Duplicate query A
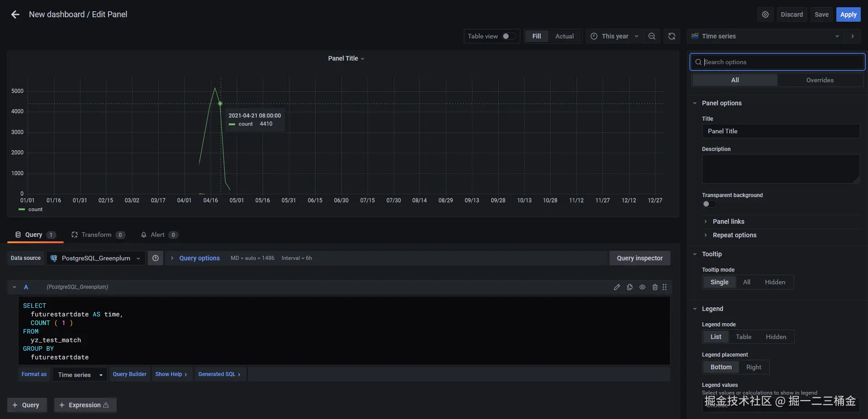Viewport: 868px width, 419px height. (x=629, y=287)
